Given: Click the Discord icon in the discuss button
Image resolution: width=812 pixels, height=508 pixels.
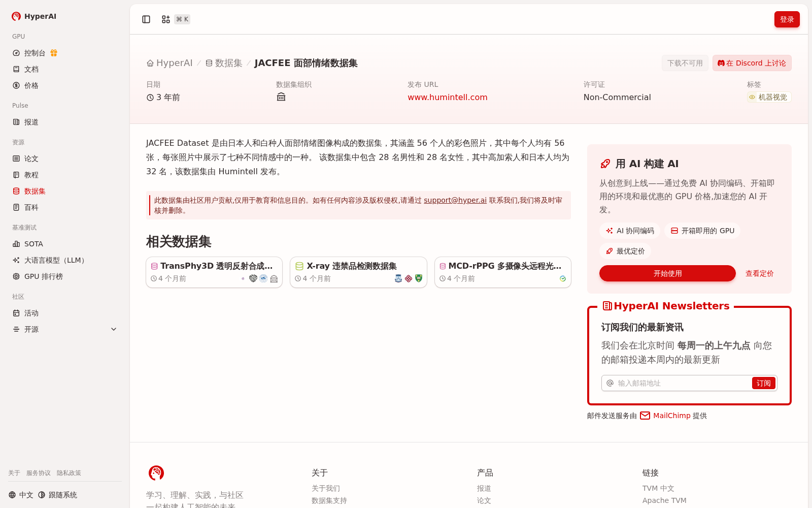Looking at the screenshot, I should (x=721, y=63).
